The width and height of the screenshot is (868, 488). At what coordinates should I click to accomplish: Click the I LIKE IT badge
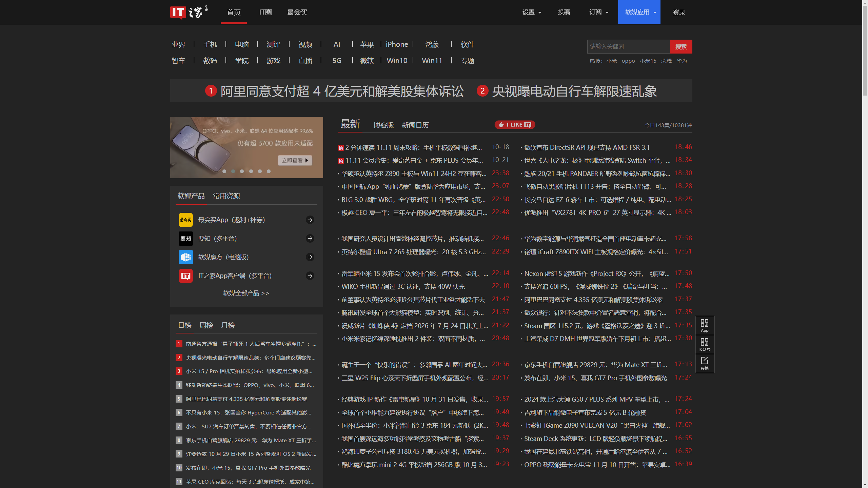(515, 125)
